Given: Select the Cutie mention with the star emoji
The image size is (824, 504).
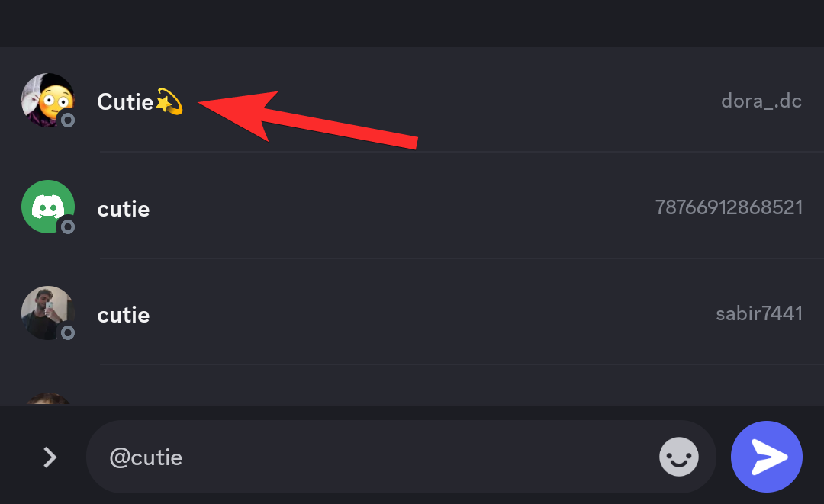Looking at the screenshot, I should (126, 101).
